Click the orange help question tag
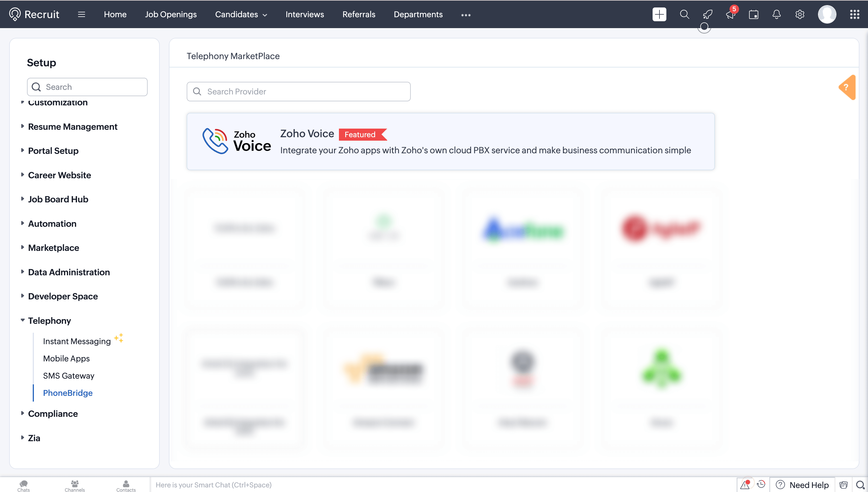This screenshot has width=868, height=492. [x=847, y=87]
